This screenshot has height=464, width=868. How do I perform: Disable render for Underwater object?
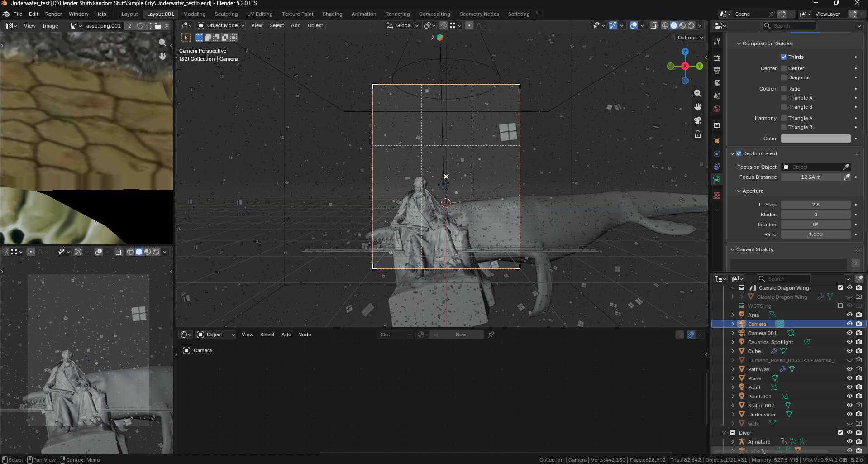(858, 414)
